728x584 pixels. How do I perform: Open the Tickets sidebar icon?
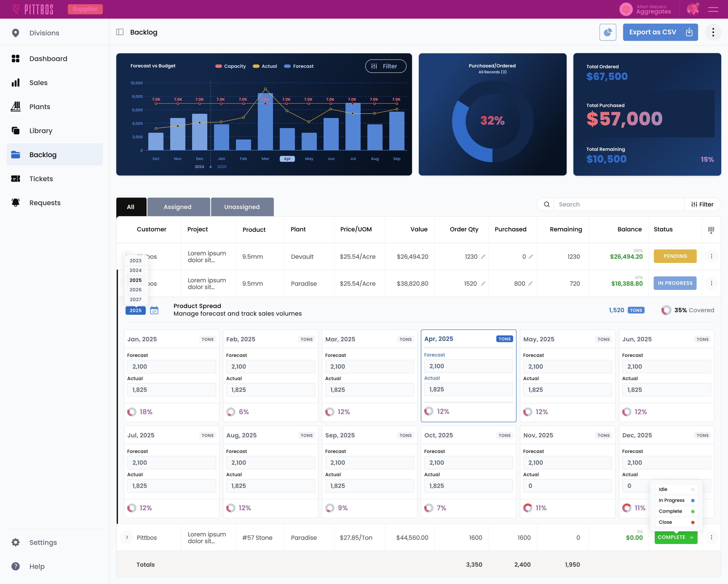point(16,179)
